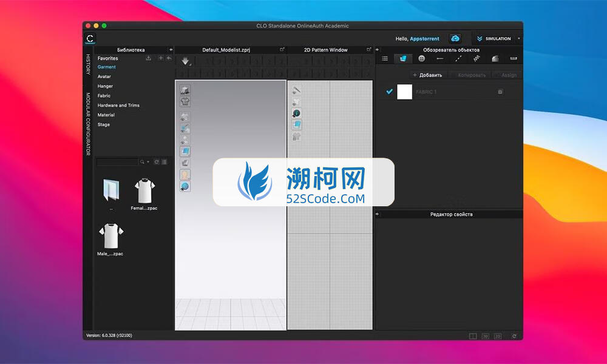This screenshot has width=607, height=364.
Task: Click the Копировать button
Action: (472, 75)
